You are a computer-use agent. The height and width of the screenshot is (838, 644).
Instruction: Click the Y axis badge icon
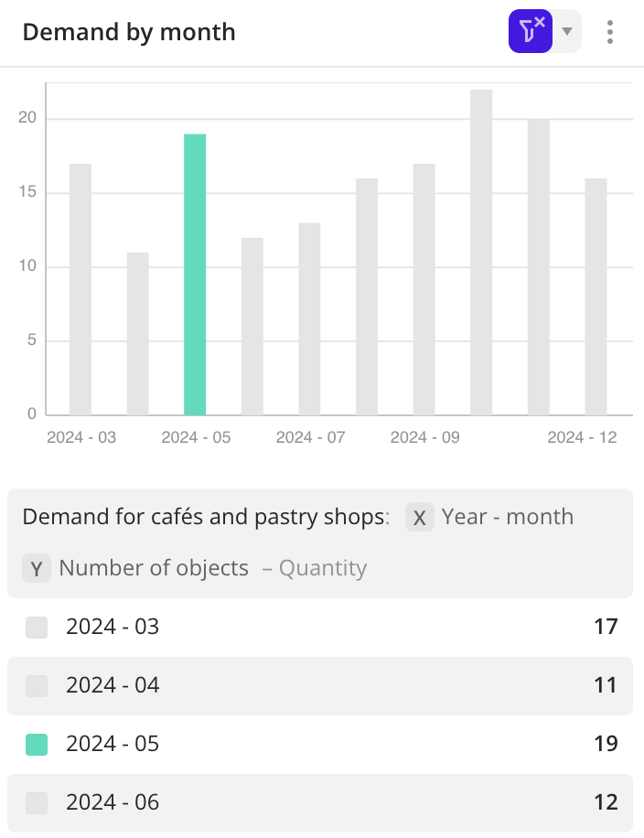37,569
